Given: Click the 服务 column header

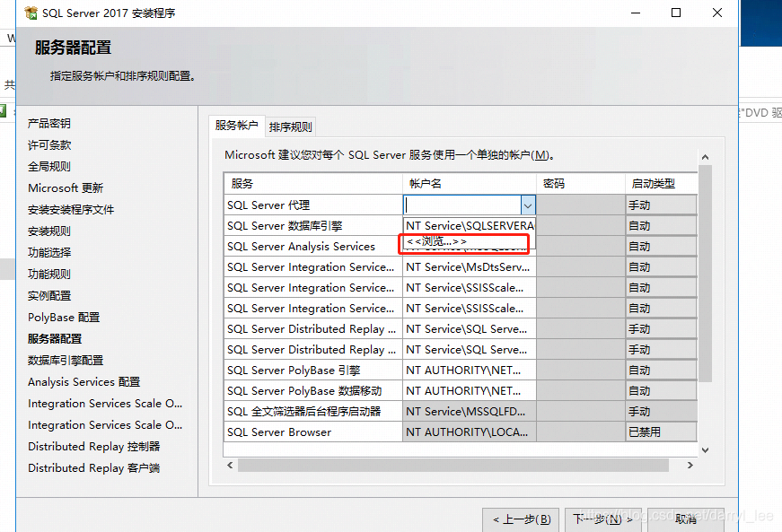Looking at the screenshot, I should [x=313, y=183].
